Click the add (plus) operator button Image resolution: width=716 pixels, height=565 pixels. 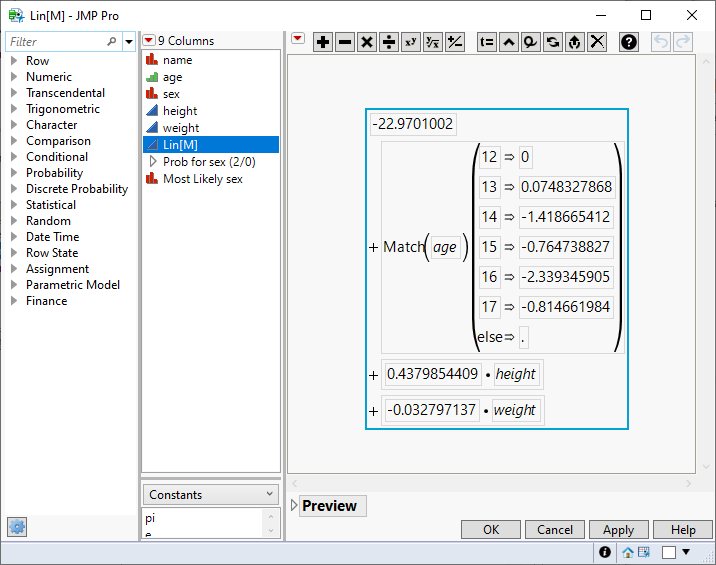[x=323, y=42]
